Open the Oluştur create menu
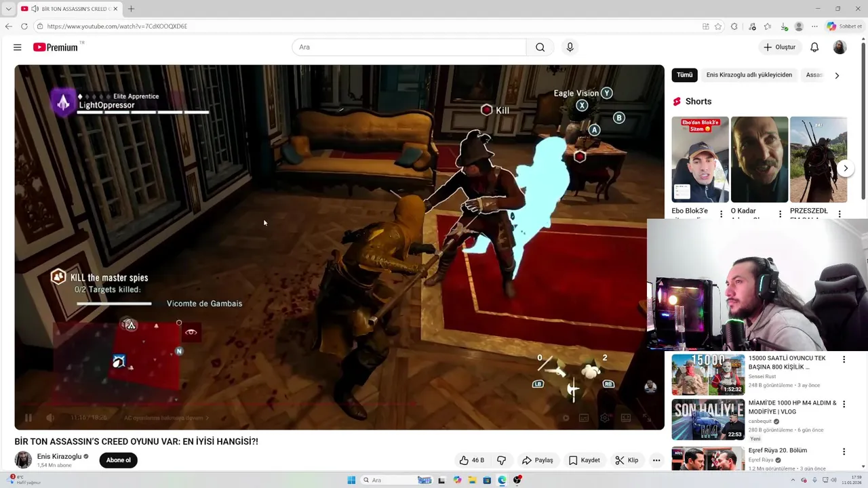 click(x=780, y=47)
